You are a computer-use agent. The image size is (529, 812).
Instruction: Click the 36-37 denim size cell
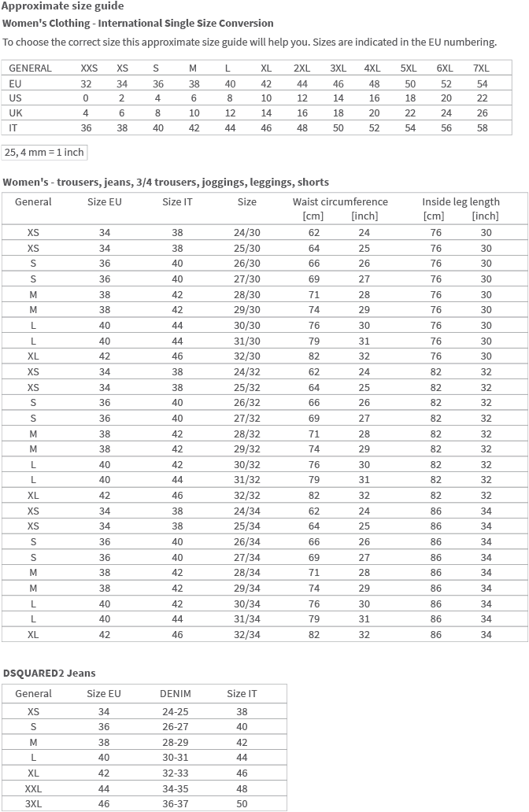[x=175, y=804]
